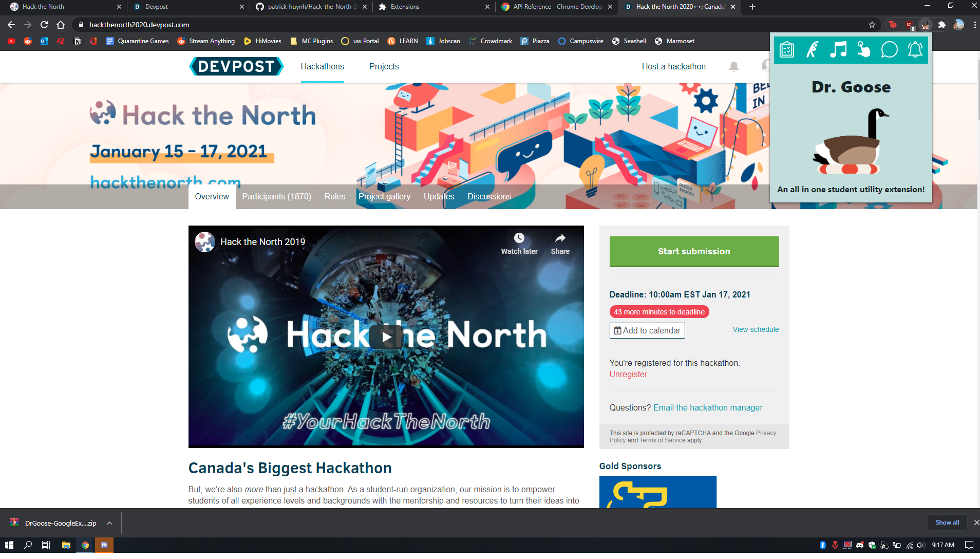Click the Start submission button

tap(694, 251)
